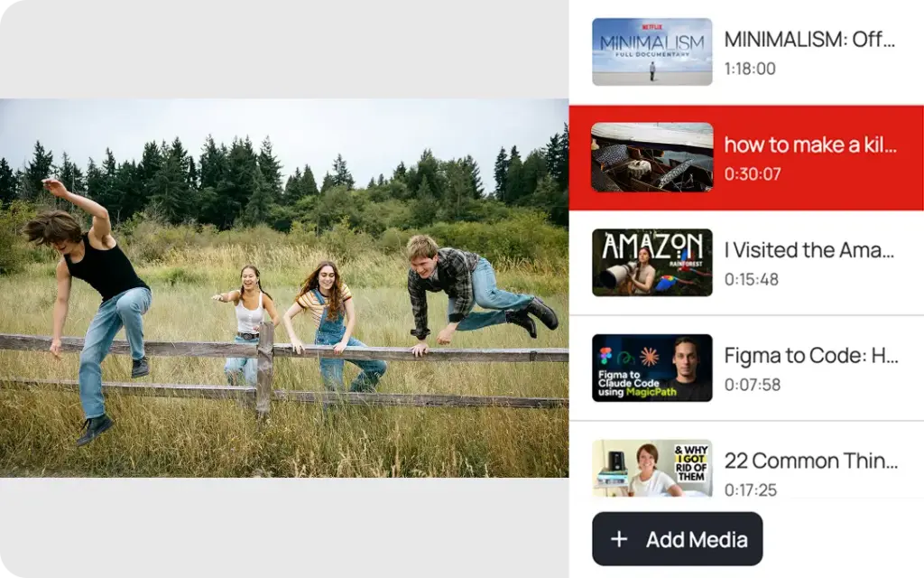Open the Figma to Claude Code thumbnail
Screen dimensions: 924x578
pos(651,368)
